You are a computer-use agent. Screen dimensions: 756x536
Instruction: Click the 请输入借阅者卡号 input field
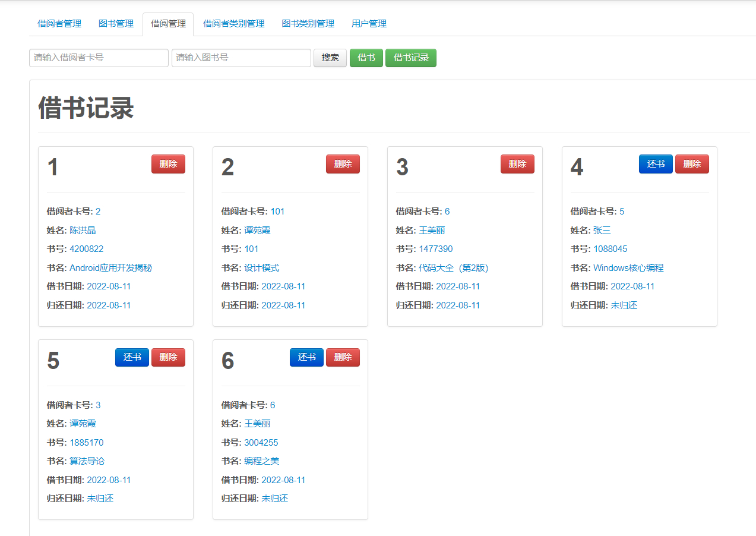[98, 58]
